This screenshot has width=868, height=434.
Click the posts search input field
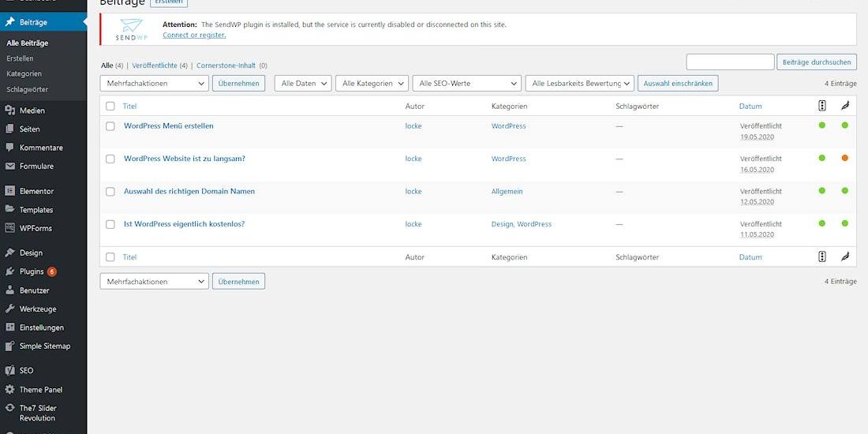730,62
